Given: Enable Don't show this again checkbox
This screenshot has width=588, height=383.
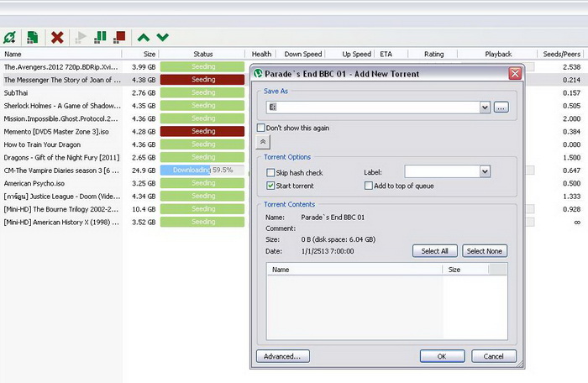Looking at the screenshot, I should pos(261,128).
